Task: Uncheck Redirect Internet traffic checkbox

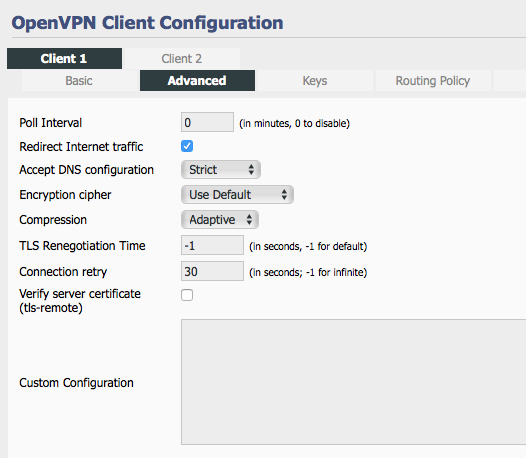Action: [187, 146]
